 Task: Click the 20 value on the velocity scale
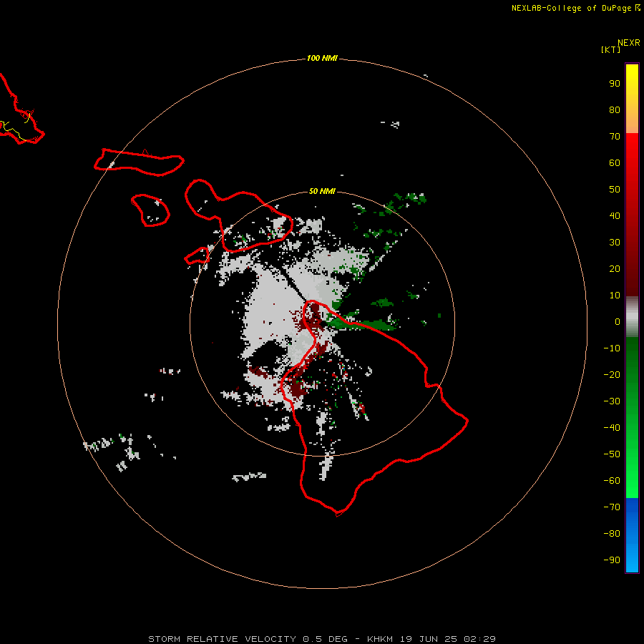(x=615, y=268)
